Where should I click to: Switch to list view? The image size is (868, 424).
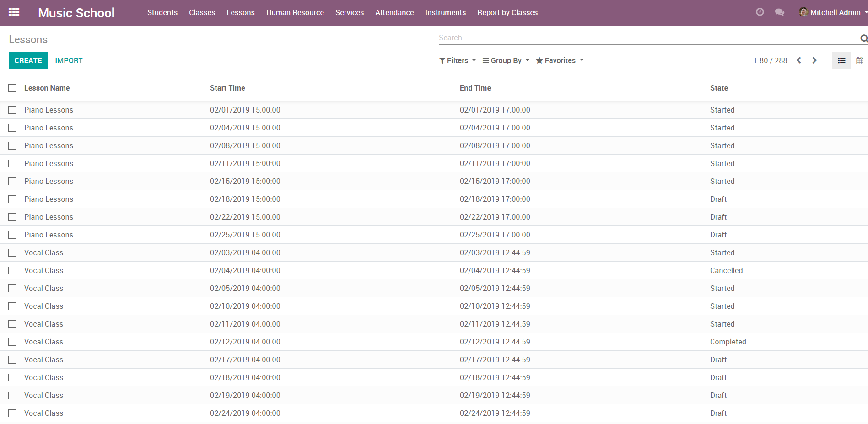[x=841, y=60]
